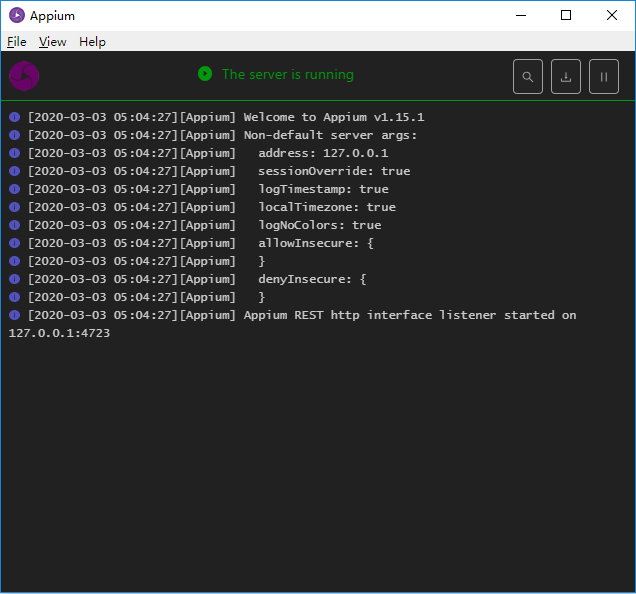Screen dimensions: 636x594
Task: Click info icon beside REST http interface line
Action: 15,315
